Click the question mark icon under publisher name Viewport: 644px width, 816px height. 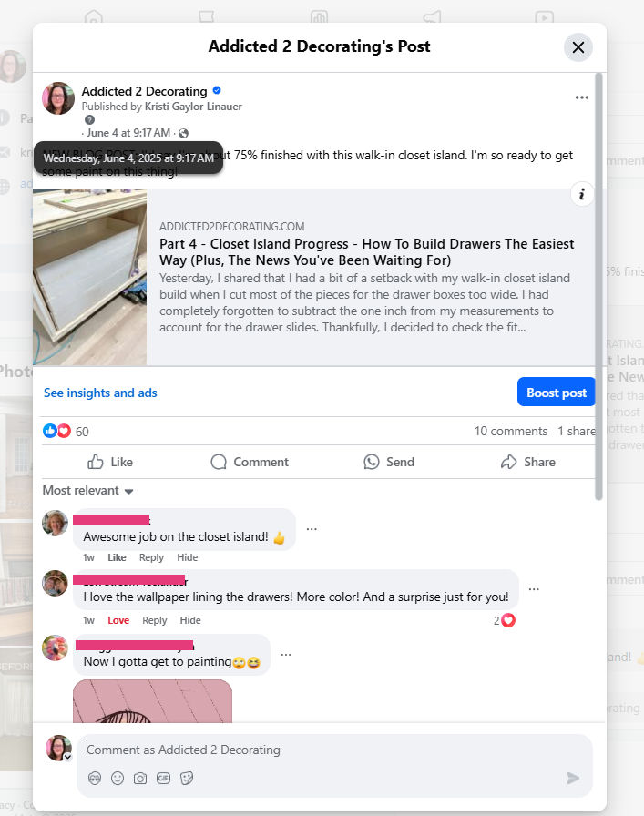(x=89, y=119)
